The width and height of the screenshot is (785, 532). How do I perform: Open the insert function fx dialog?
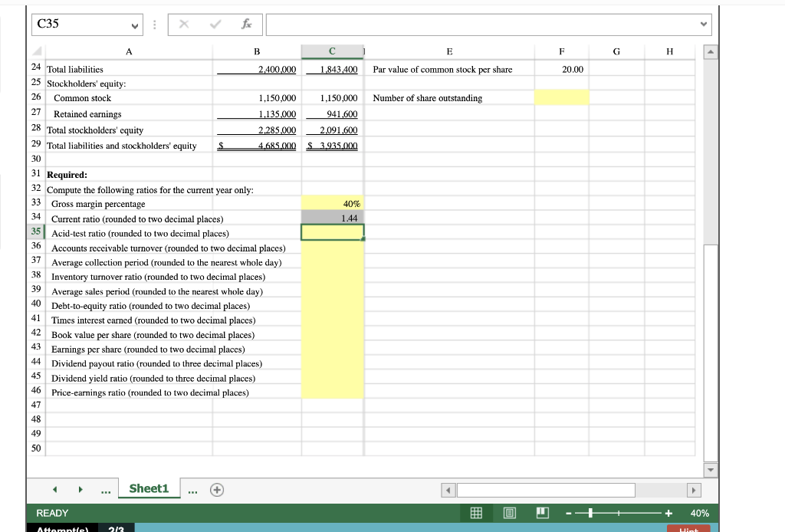[x=245, y=24]
